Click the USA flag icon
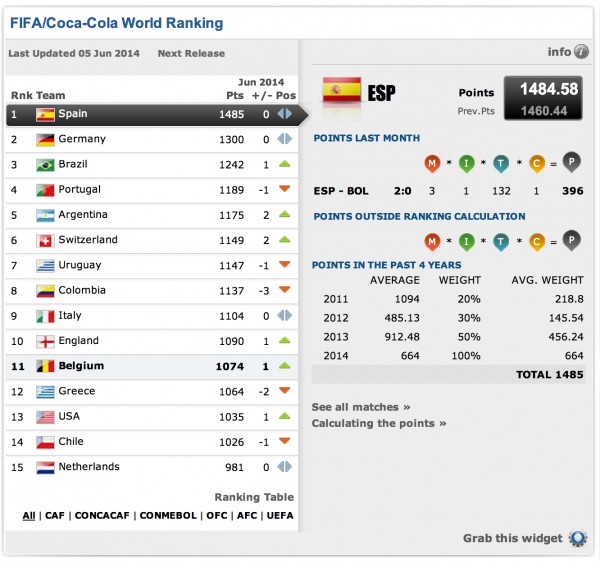This screenshot has width=600, height=562. click(x=45, y=417)
